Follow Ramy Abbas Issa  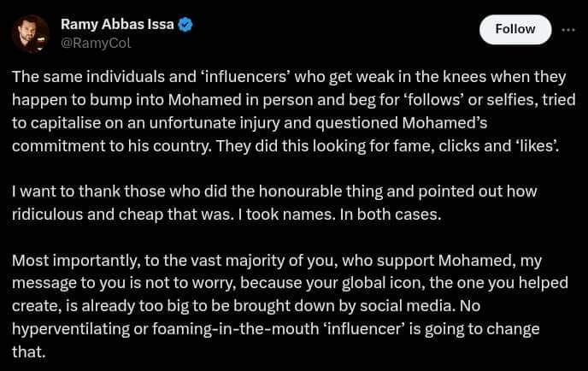pos(515,29)
